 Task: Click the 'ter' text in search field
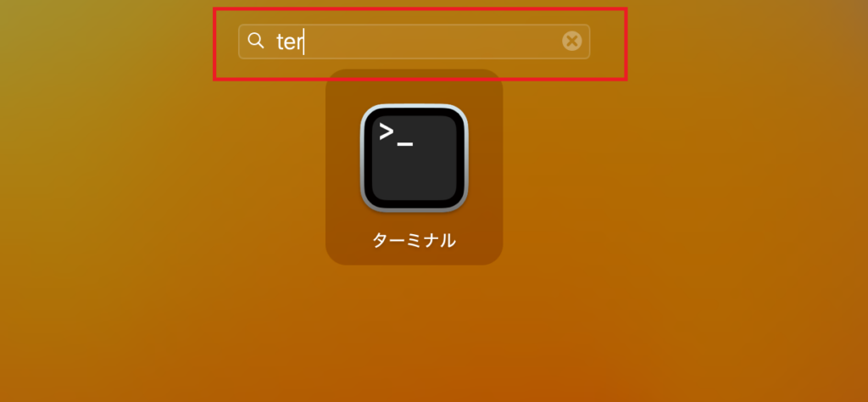[x=289, y=42]
